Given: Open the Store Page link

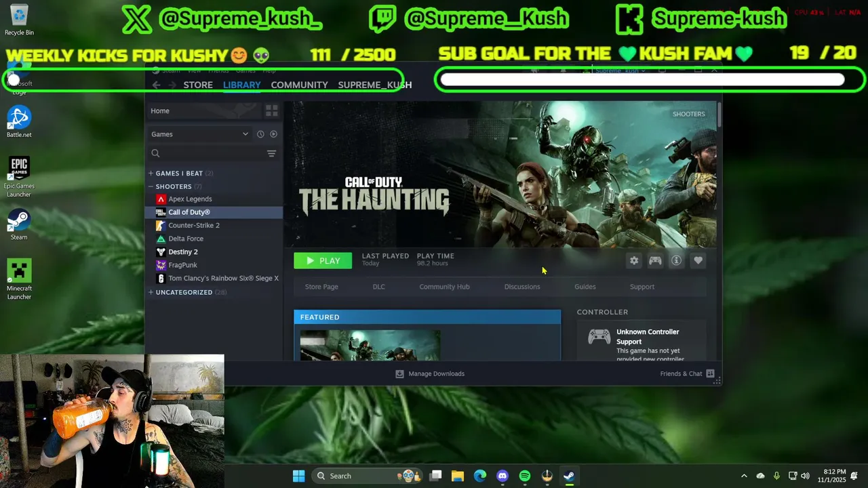Looking at the screenshot, I should pyautogui.click(x=321, y=287).
